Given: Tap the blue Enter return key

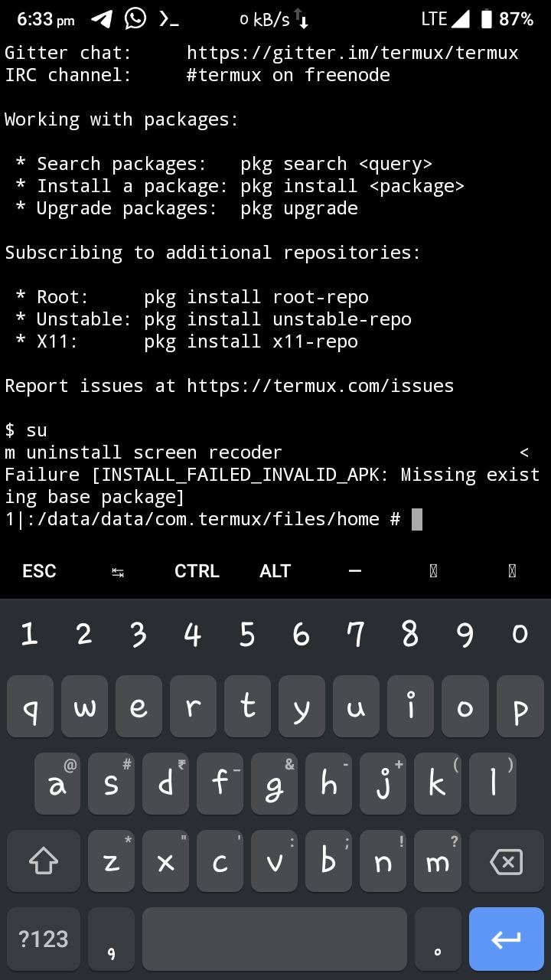Looking at the screenshot, I should tap(506, 939).
